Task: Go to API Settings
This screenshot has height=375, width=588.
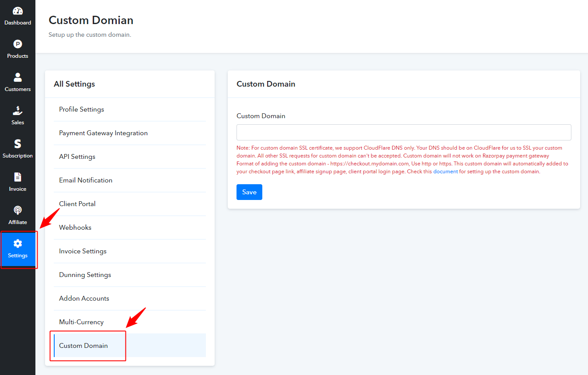Action: click(x=129, y=157)
